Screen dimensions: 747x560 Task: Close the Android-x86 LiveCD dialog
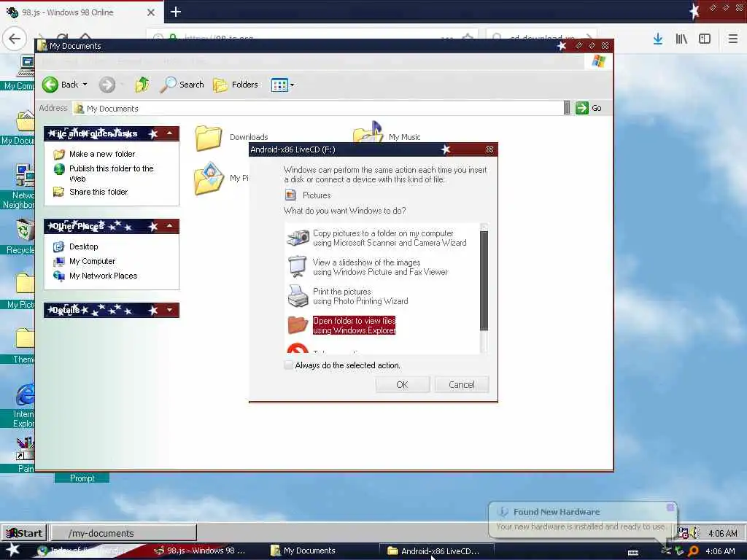pyautogui.click(x=489, y=149)
